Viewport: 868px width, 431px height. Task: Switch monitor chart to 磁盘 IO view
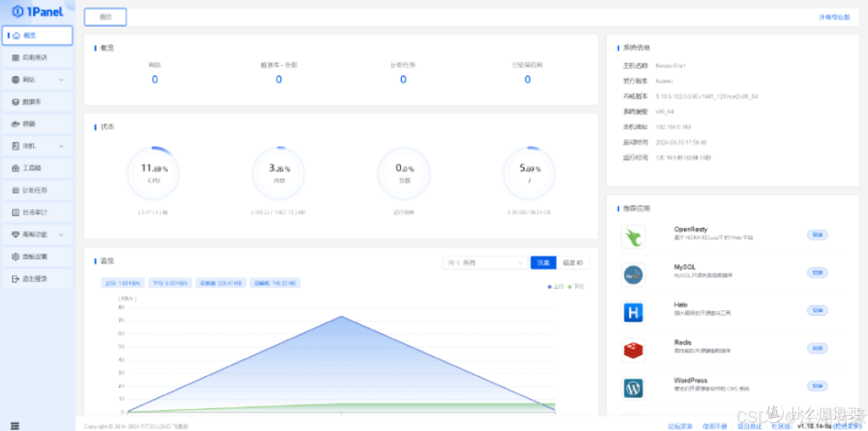[x=574, y=263]
